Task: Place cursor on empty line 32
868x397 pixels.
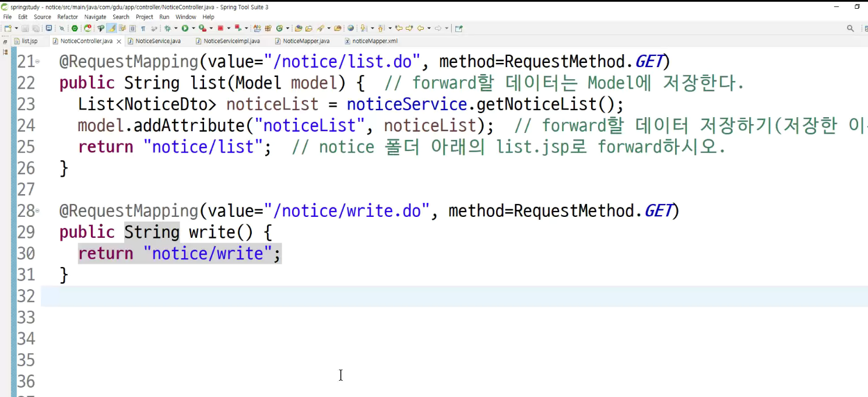Action: pos(454,296)
